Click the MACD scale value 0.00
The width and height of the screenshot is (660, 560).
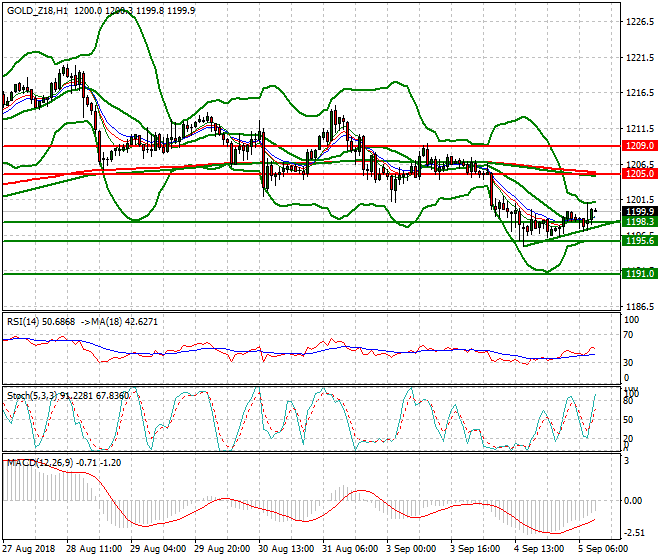(633, 501)
